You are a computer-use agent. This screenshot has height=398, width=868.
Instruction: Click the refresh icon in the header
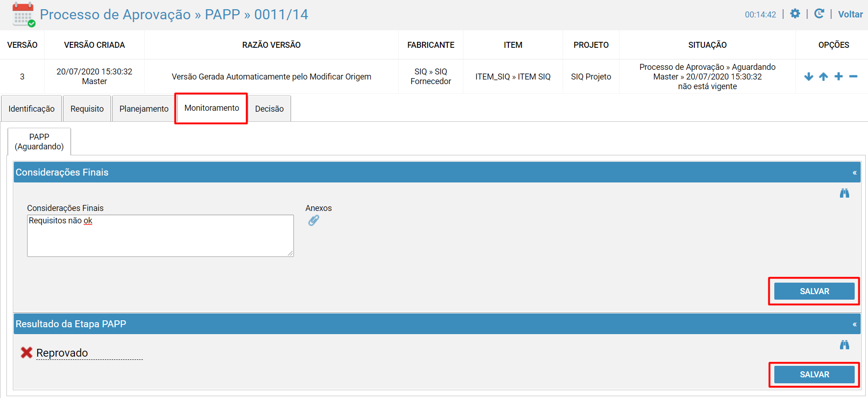click(x=819, y=14)
